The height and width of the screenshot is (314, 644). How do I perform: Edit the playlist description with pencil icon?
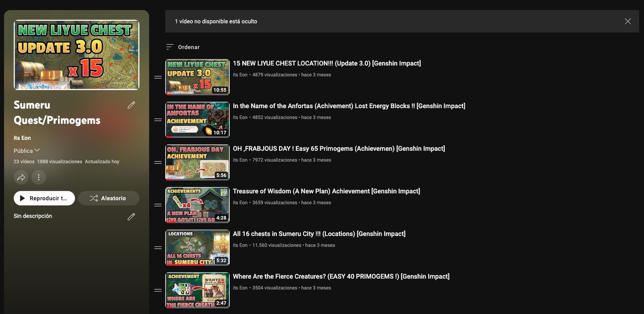coord(131,216)
